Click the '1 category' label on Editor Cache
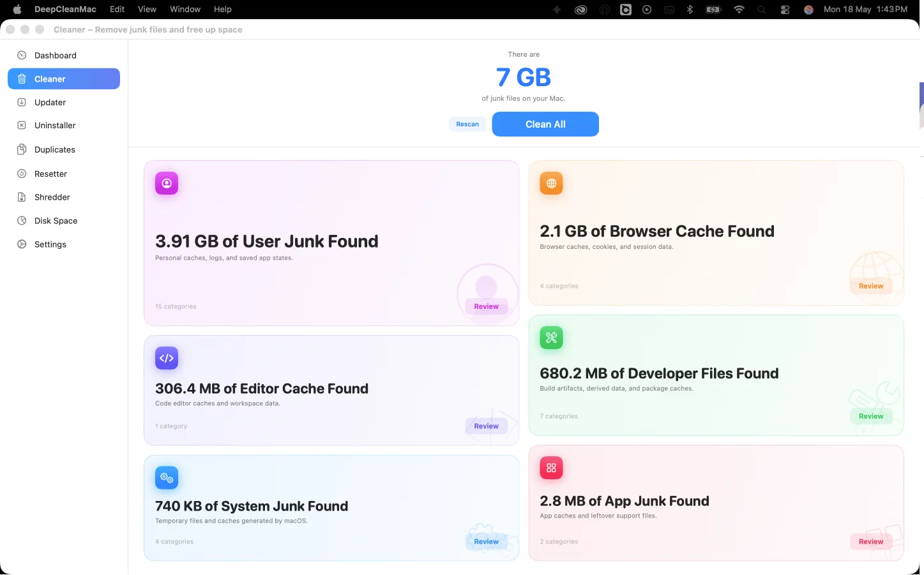The height and width of the screenshot is (575, 924). click(171, 426)
